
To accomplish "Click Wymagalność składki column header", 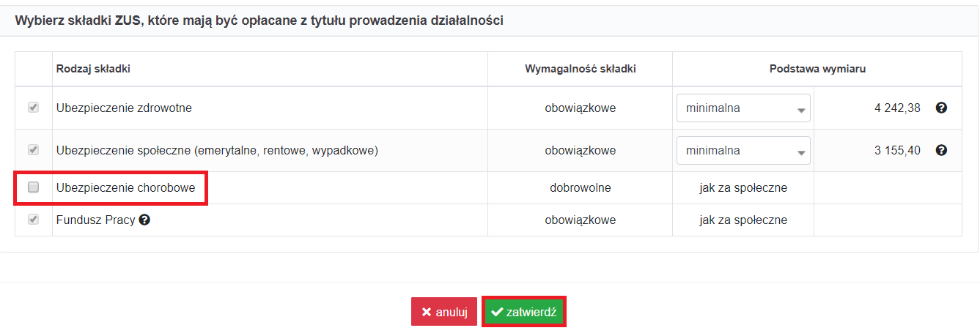I will (581, 69).
